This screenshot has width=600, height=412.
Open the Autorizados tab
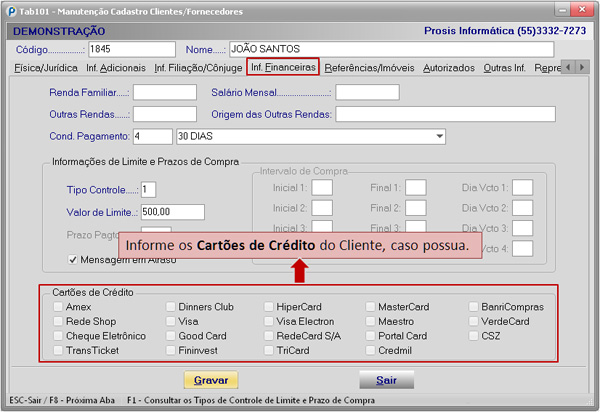point(449,68)
